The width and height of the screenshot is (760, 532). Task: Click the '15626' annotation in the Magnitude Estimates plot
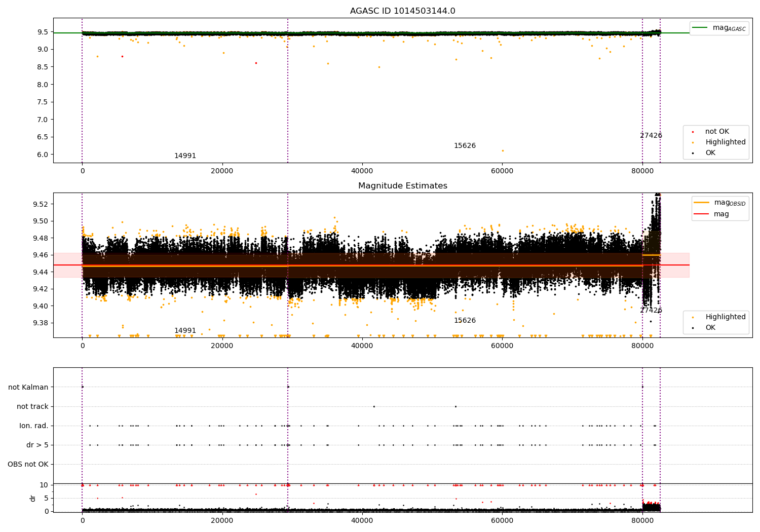point(465,321)
